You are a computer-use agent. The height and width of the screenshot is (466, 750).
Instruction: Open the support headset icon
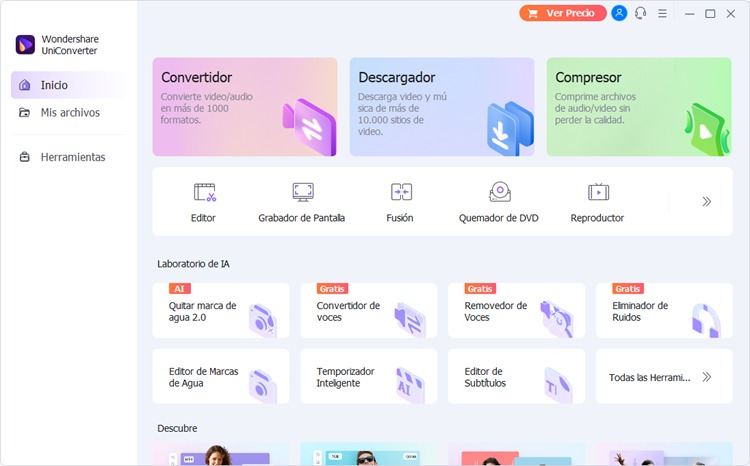[640, 13]
